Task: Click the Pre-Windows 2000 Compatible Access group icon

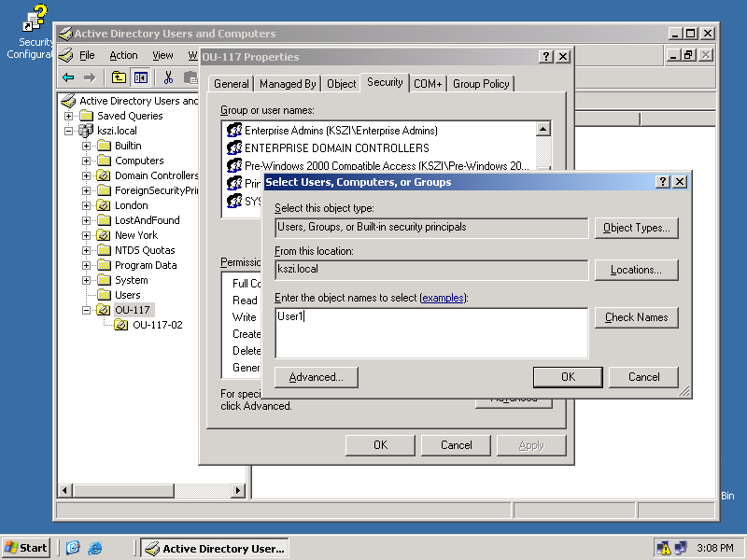Action: pos(234,165)
